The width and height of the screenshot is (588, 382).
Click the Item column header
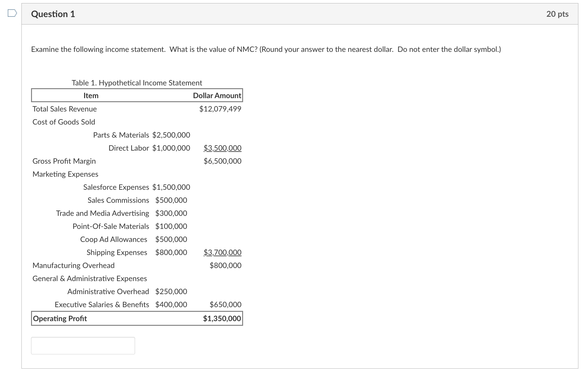pyautogui.click(x=91, y=96)
